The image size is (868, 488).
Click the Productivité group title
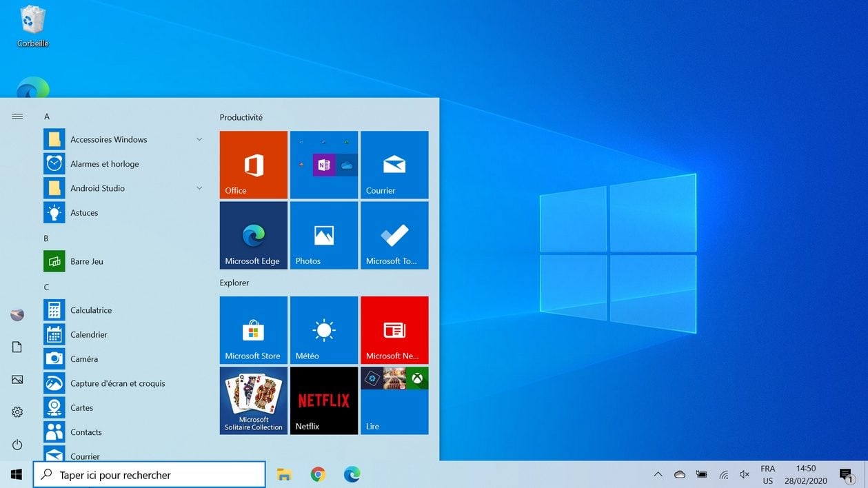241,117
